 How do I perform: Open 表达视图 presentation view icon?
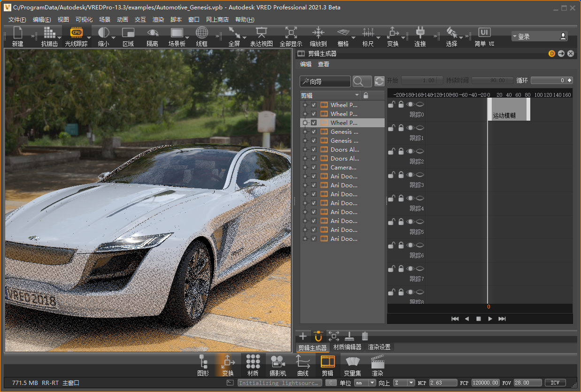point(261,33)
